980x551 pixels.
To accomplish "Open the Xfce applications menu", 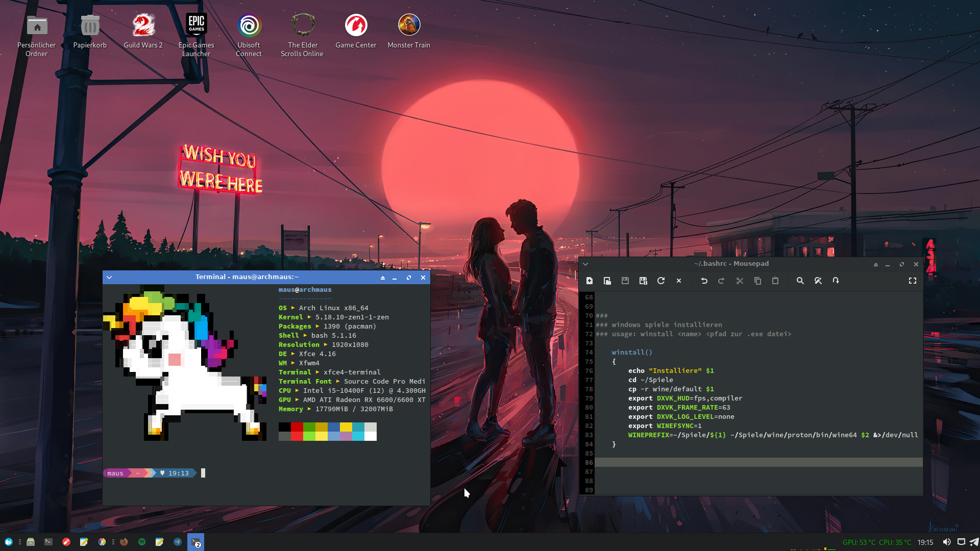I will 9,542.
